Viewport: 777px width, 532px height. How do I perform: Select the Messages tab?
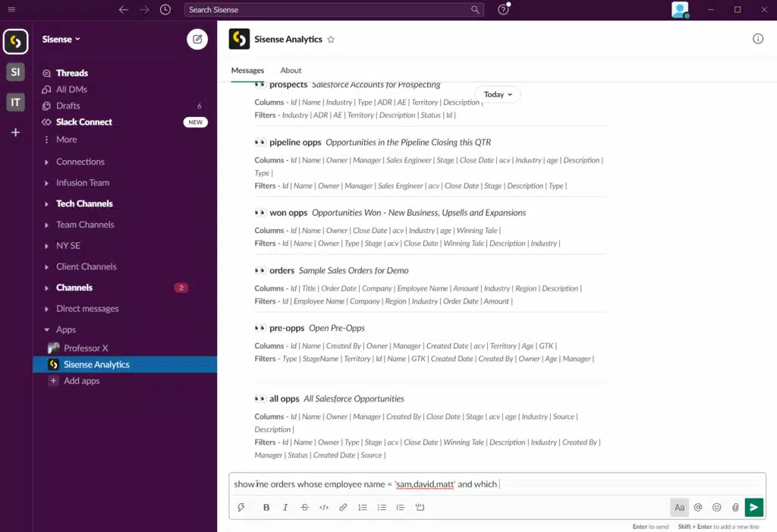tap(247, 70)
